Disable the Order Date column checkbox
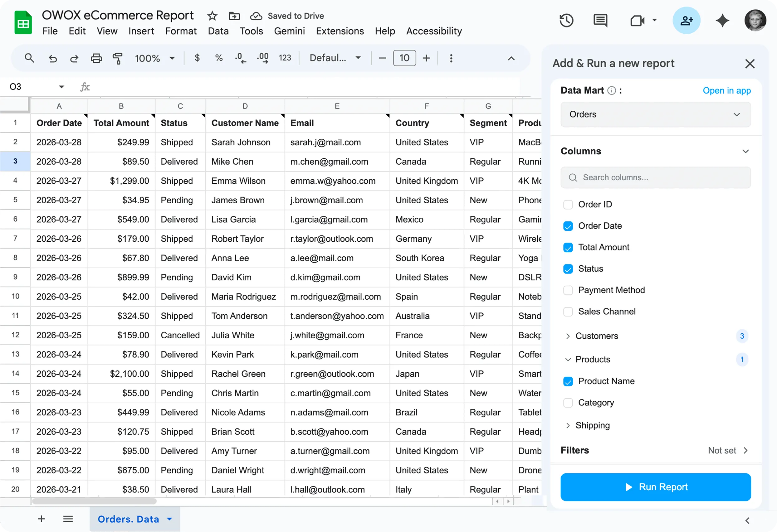Image resolution: width=777 pixels, height=532 pixels. pos(568,226)
